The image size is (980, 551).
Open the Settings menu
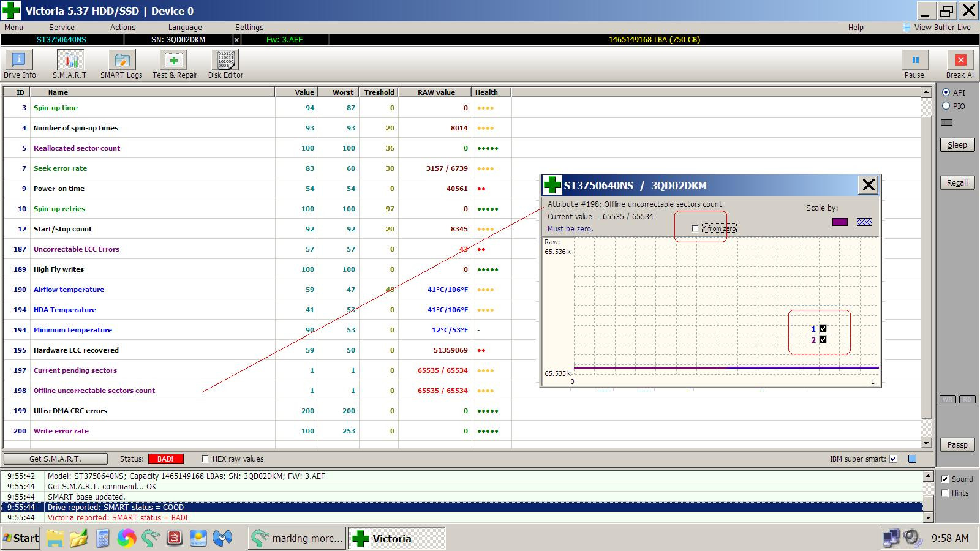[x=249, y=28]
